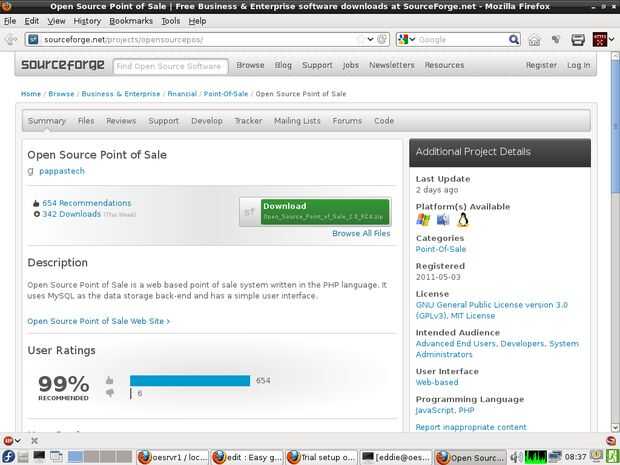Open the Point-Of-Sale category link in project details

pyautogui.click(x=441, y=249)
